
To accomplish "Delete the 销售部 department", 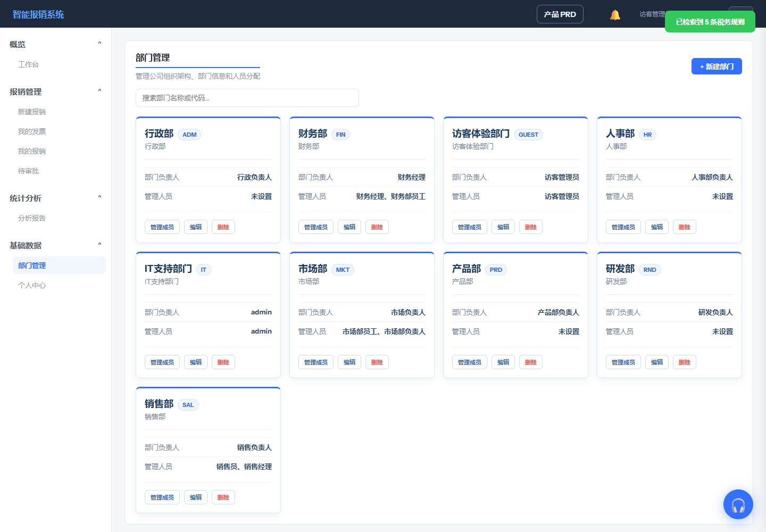I will tap(223, 497).
